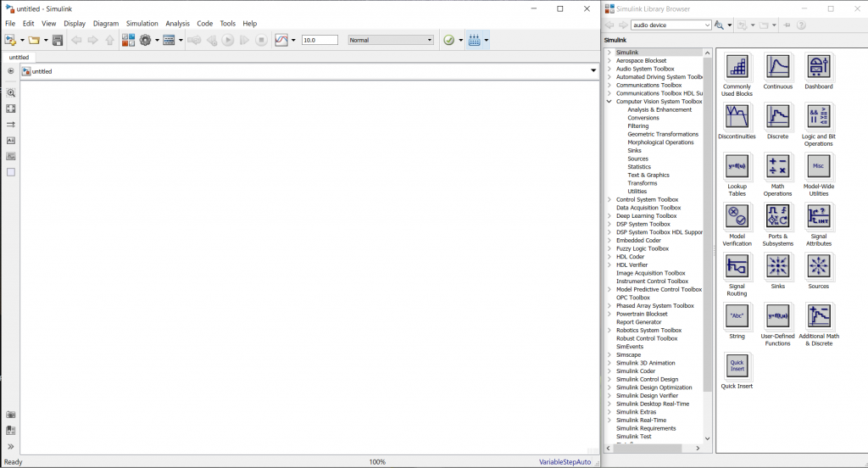Image resolution: width=868 pixels, height=468 pixels.
Task: Open the Library Browser toolbar icon
Action: click(x=129, y=40)
